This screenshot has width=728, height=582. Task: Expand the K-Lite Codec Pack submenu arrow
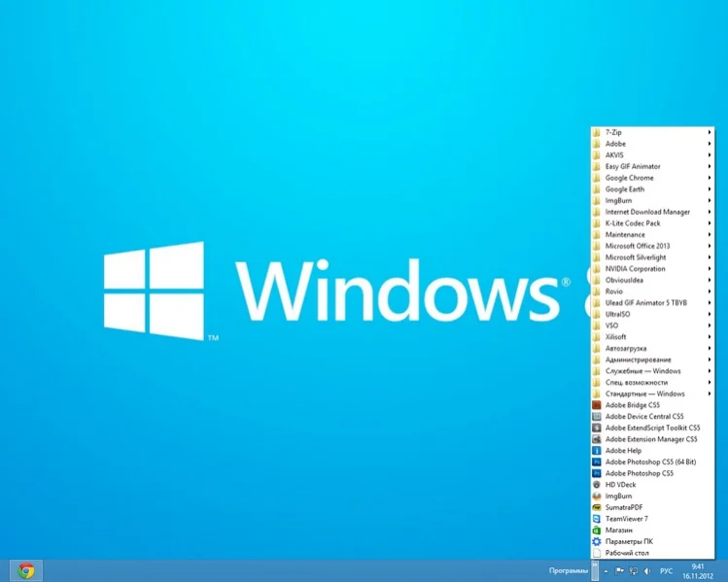pos(710,223)
